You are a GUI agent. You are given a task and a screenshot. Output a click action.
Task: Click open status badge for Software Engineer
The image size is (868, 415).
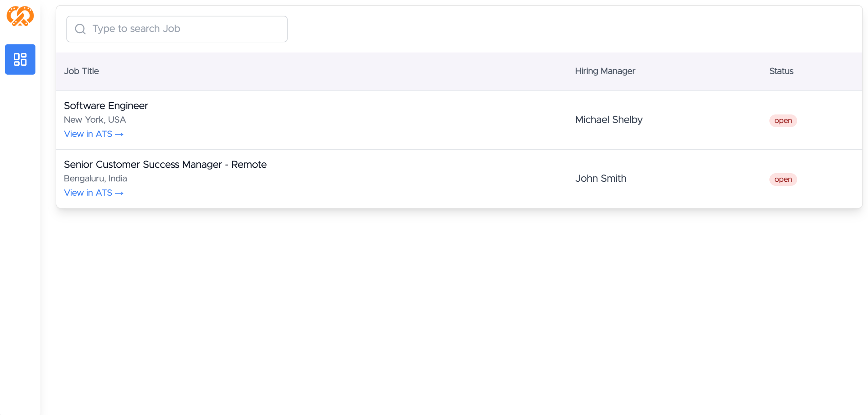[x=783, y=121]
